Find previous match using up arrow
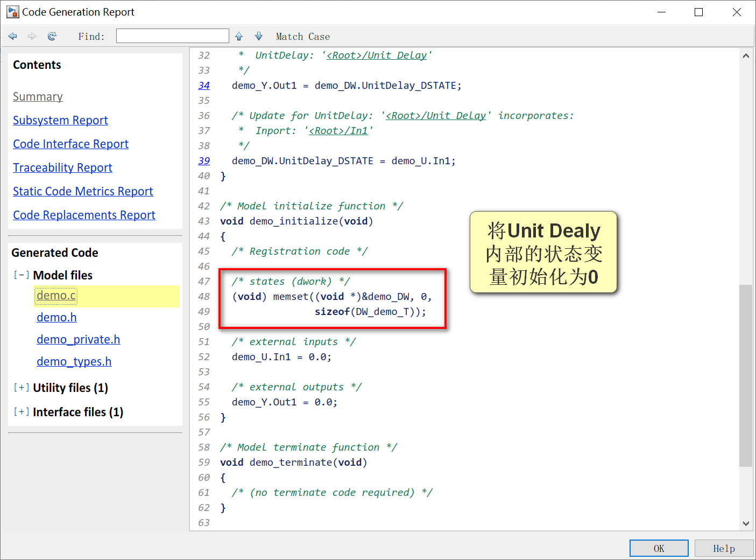The image size is (756, 560). (238, 36)
